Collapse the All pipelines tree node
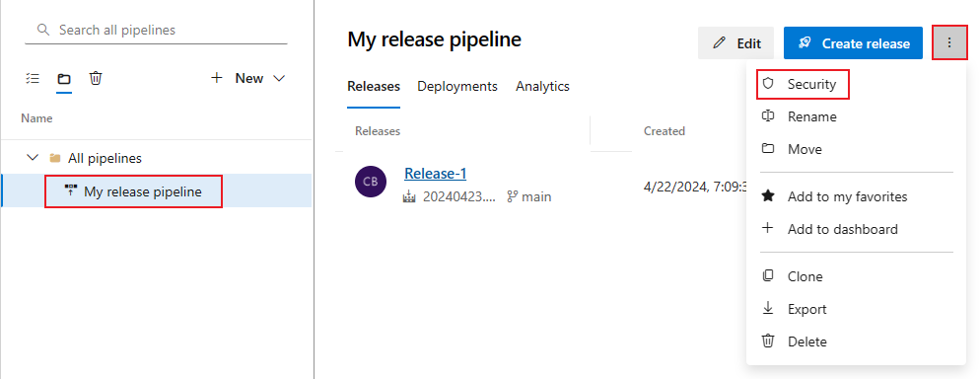980x379 pixels. click(x=34, y=158)
